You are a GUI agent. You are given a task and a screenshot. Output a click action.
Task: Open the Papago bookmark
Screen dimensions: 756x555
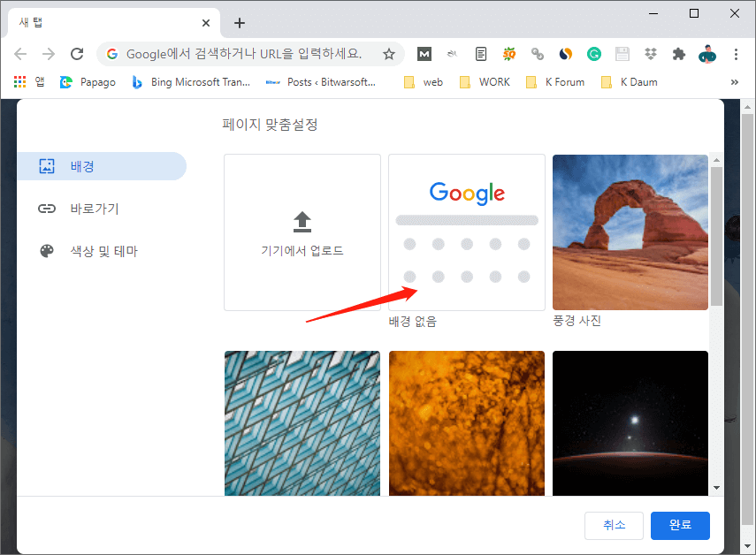(88, 82)
